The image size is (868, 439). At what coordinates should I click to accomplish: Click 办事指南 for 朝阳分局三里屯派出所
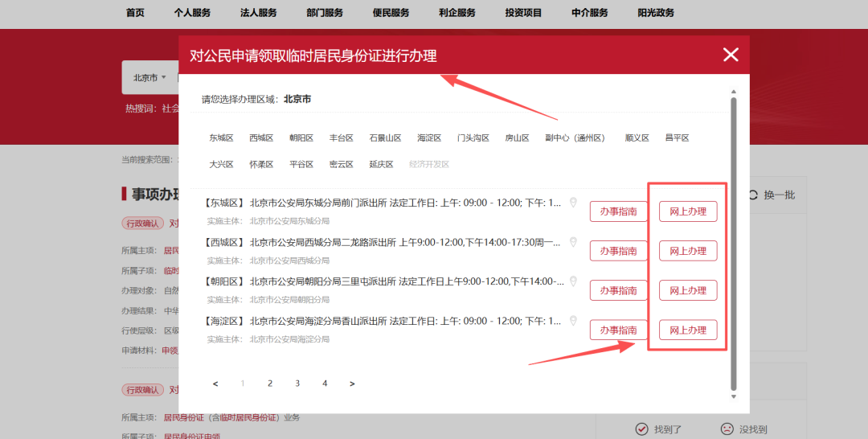[x=618, y=290]
